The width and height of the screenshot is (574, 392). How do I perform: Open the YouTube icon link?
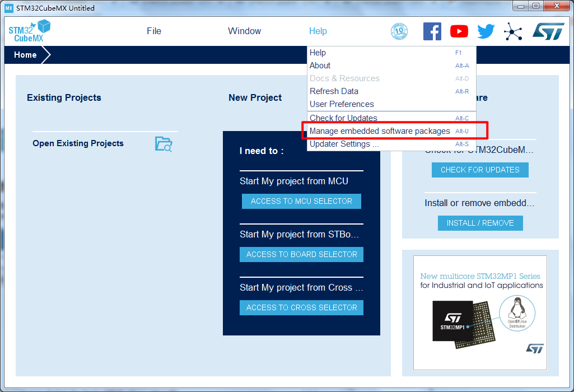[459, 31]
